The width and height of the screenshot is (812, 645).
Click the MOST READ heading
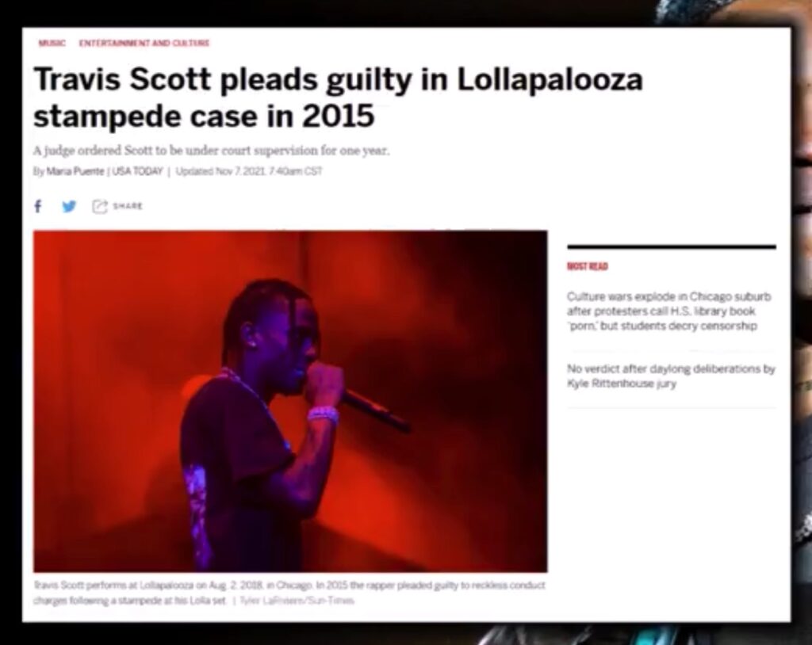point(588,266)
